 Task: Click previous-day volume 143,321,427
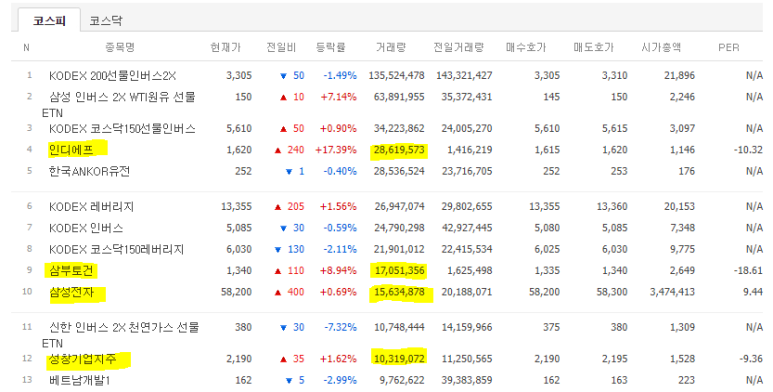(464, 76)
